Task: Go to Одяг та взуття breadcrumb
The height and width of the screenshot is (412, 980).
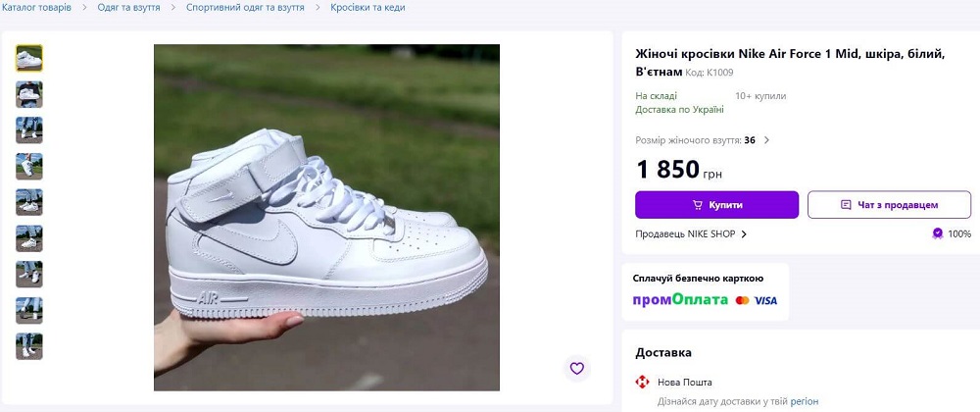Action: click(x=128, y=7)
